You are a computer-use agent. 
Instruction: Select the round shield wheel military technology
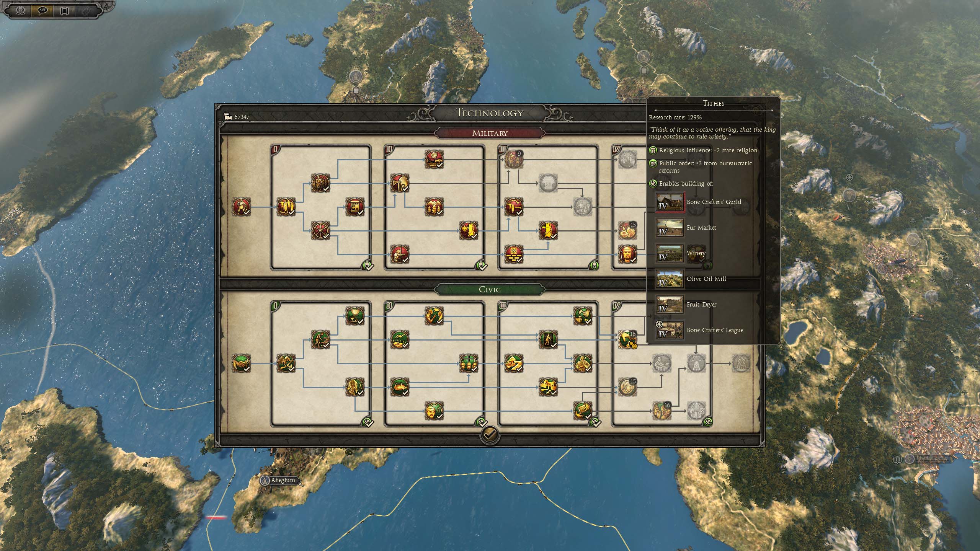(320, 231)
